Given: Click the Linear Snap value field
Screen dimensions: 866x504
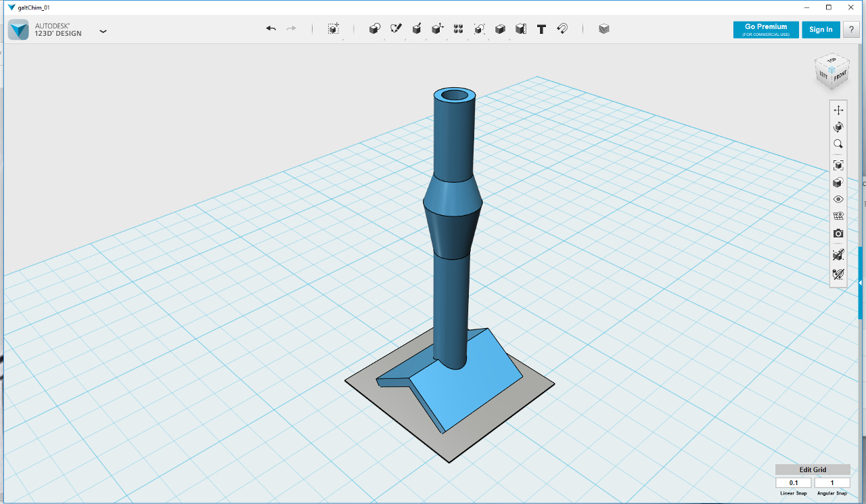Looking at the screenshot, I should click(x=793, y=483).
